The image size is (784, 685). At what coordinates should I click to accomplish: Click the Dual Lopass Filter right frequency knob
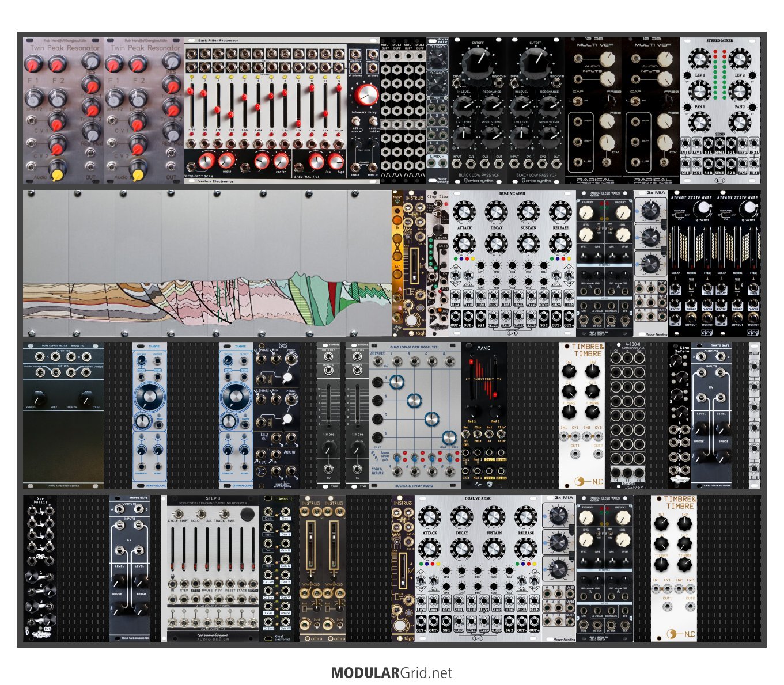[87, 397]
